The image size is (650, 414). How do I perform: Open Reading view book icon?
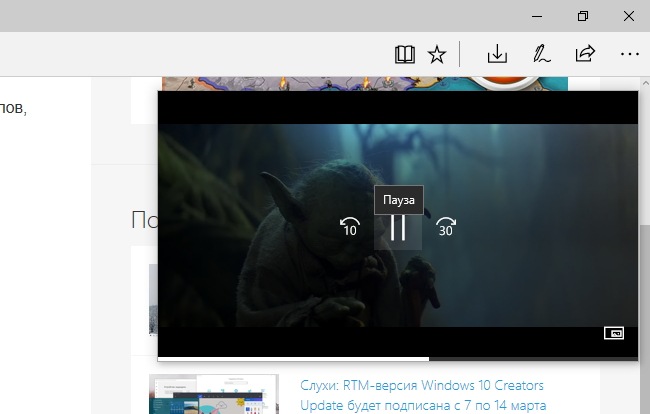coord(405,54)
